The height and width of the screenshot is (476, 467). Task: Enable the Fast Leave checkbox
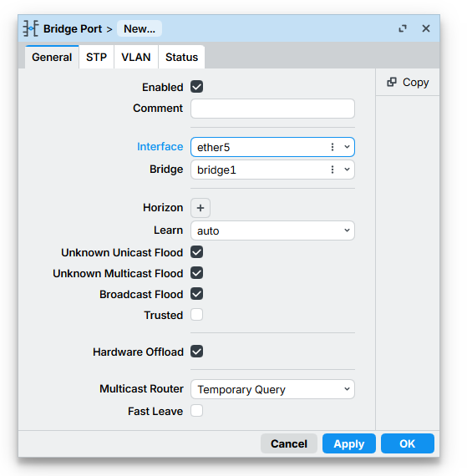click(197, 411)
